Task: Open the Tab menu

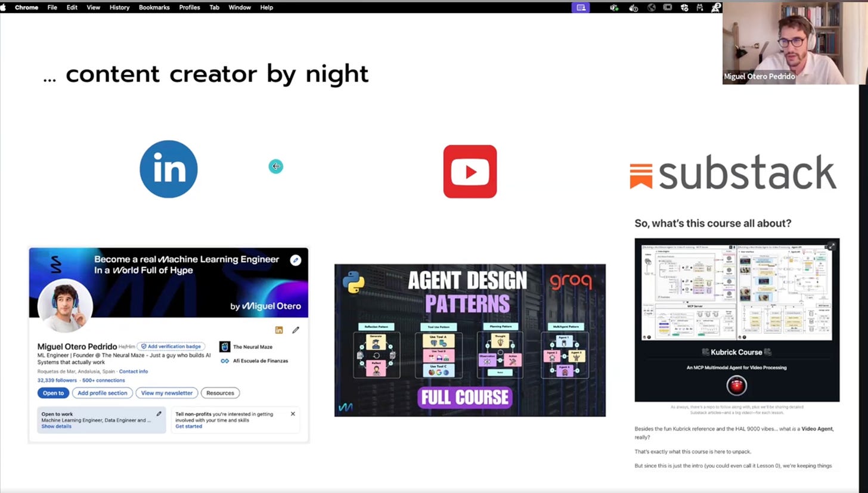Action: pyautogui.click(x=214, y=7)
